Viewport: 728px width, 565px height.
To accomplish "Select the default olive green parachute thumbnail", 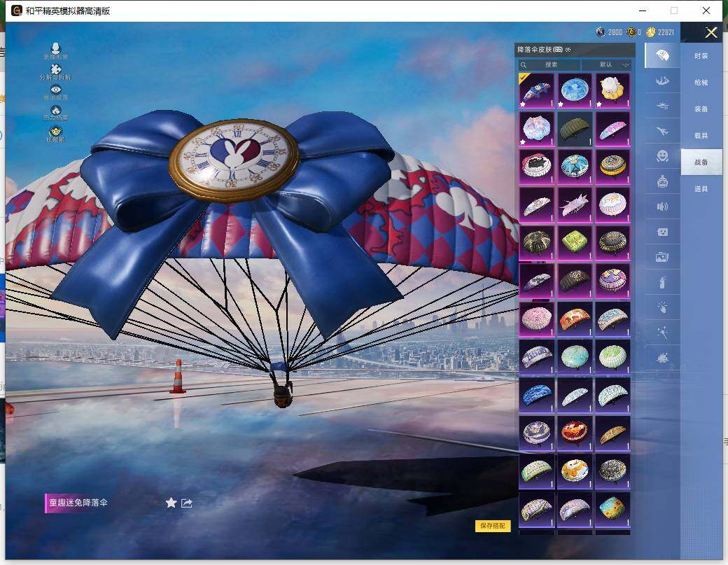I will click(x=575, y=129).
